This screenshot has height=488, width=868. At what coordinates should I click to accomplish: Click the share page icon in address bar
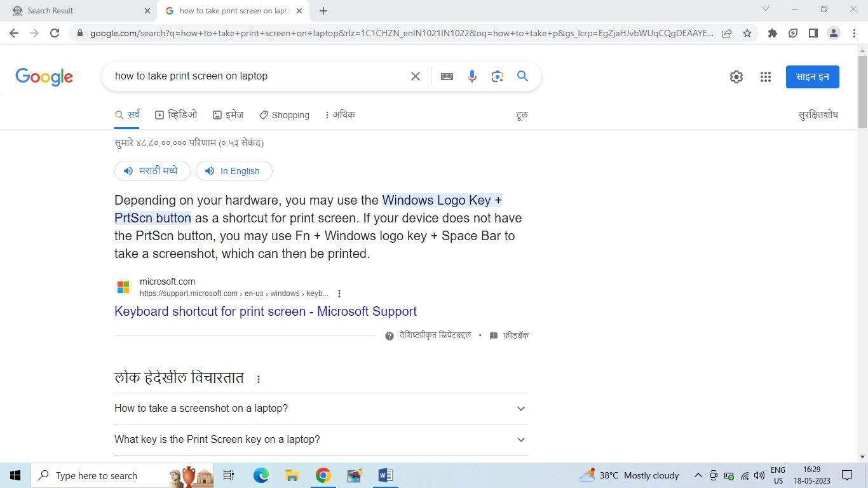coord(727,33)
